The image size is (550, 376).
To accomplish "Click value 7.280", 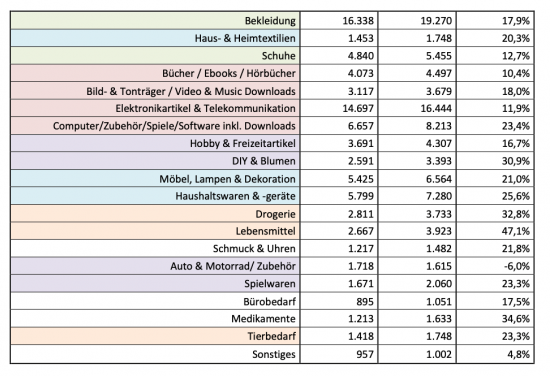I will pyautogui.click(x=439, y=196).
